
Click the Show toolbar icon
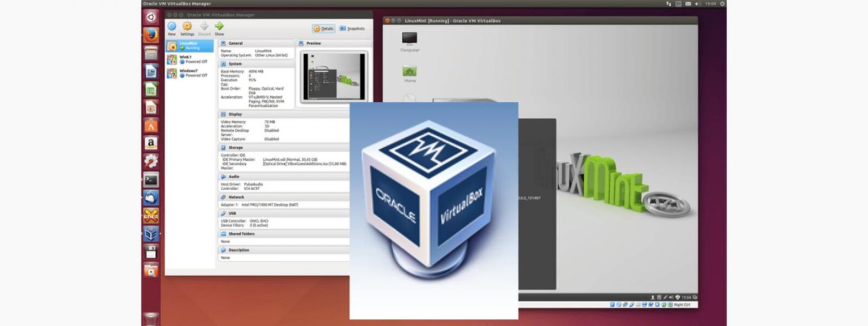coord(219,27)
